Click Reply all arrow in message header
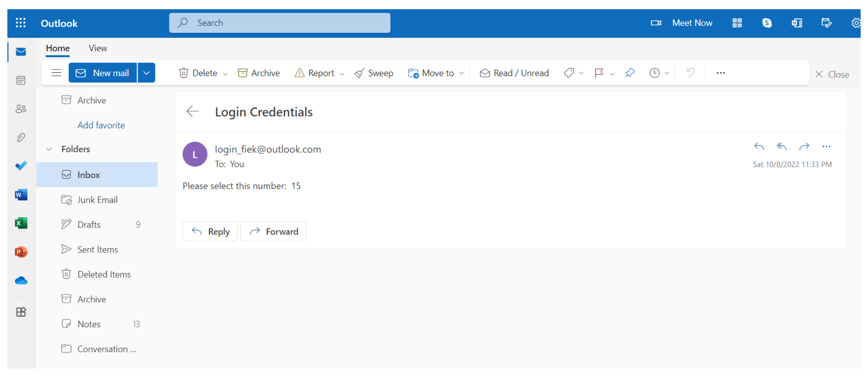The image size is (868, 377). coord(781,147)
